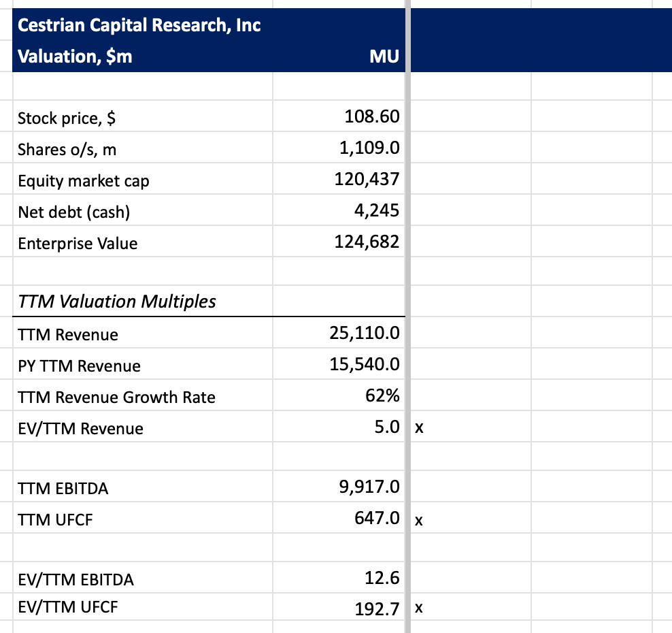Viewport: 672px width, 633px height.
Task: Click the 'Net debt (cash)' label cell
Action: click(73, 212)
